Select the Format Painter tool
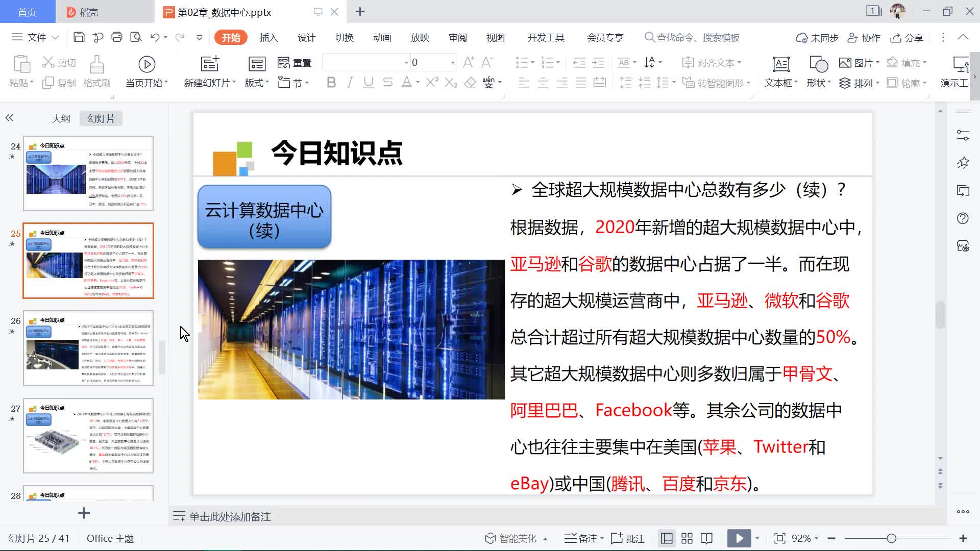 pos(97,72)
